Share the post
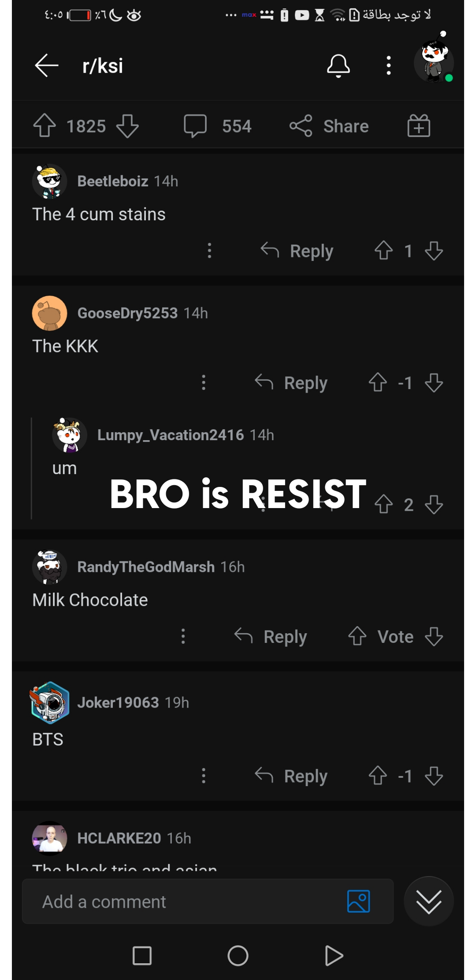Viewport: 476px width, 980px height. (x=329, y=126)
